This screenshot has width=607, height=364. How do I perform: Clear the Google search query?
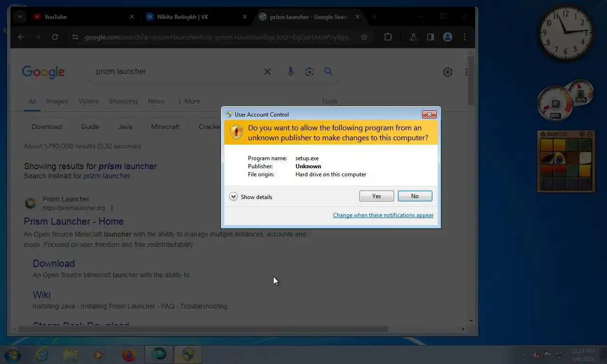(x=267, y=72)
